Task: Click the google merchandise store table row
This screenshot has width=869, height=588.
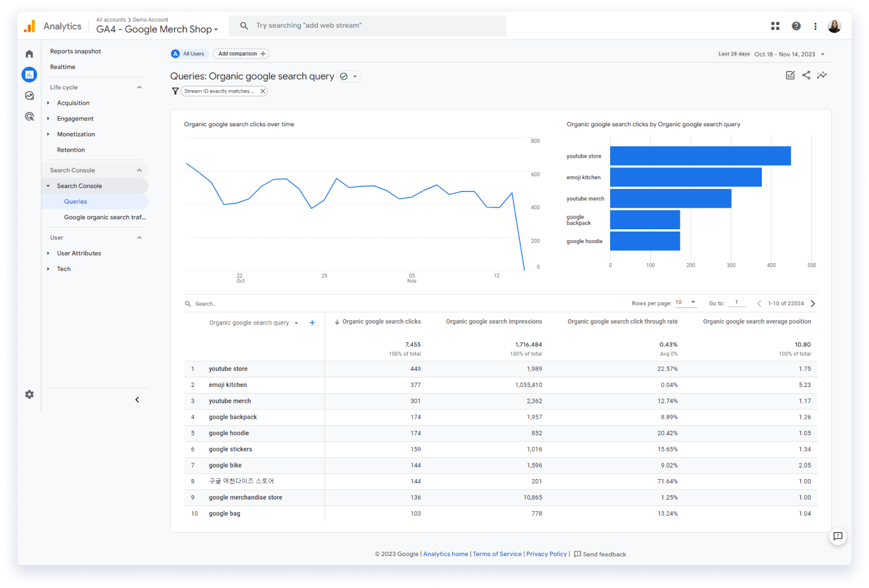Action: coord(500,498)
